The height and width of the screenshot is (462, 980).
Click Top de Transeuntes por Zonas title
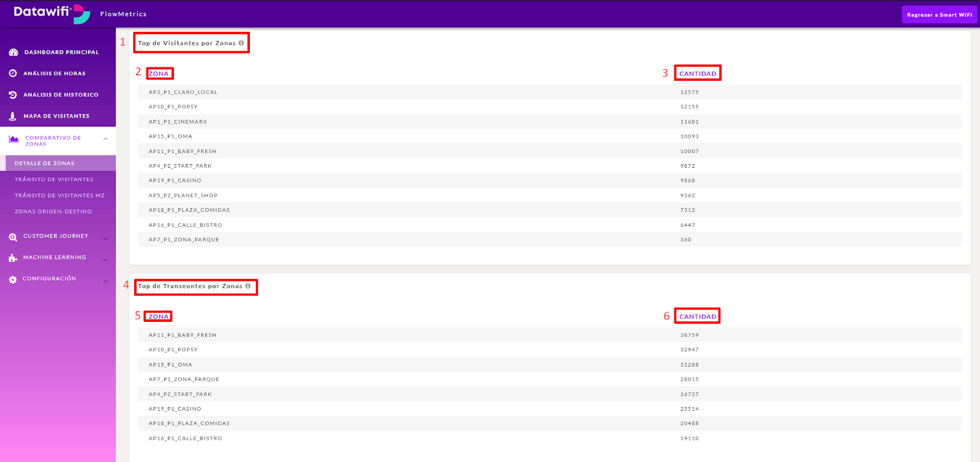tap(190, 286)
